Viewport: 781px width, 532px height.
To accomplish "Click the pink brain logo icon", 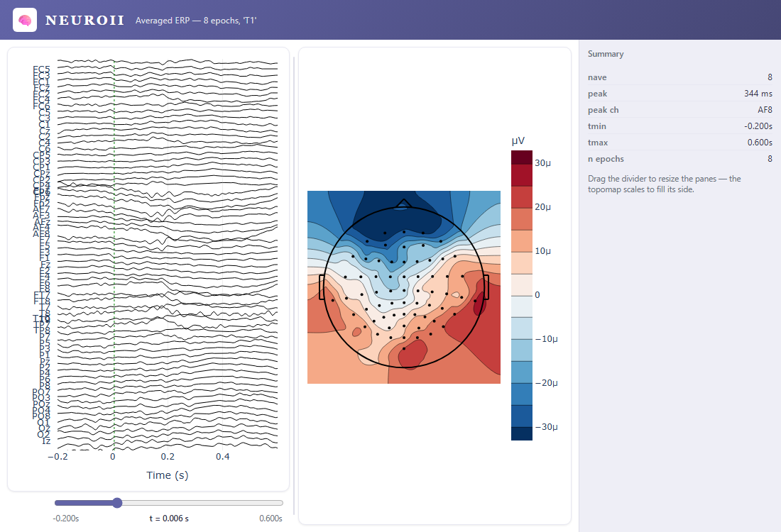I will pos(25,20).
